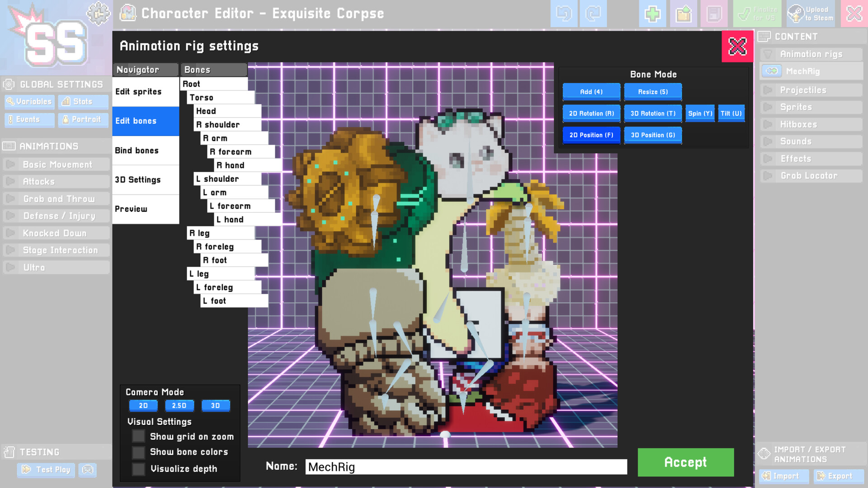Switch to 3D Settings section
Viewport: 868px width, 488px height.
point(138,179)
